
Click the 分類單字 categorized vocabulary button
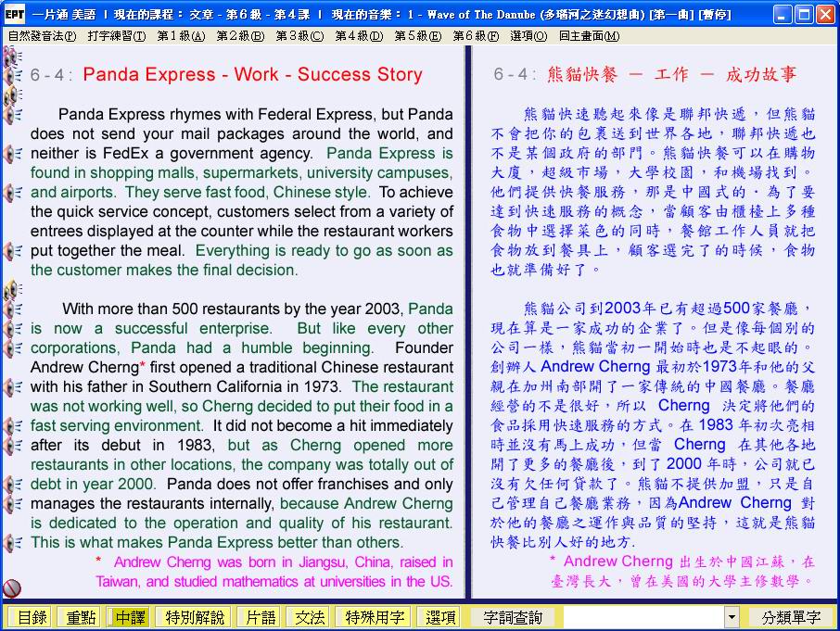pos(791,617)
